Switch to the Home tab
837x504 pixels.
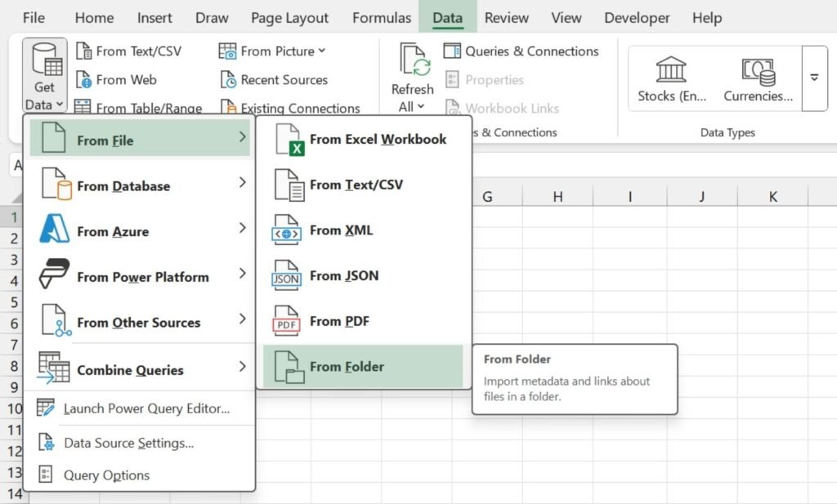[x=95, y=18]
